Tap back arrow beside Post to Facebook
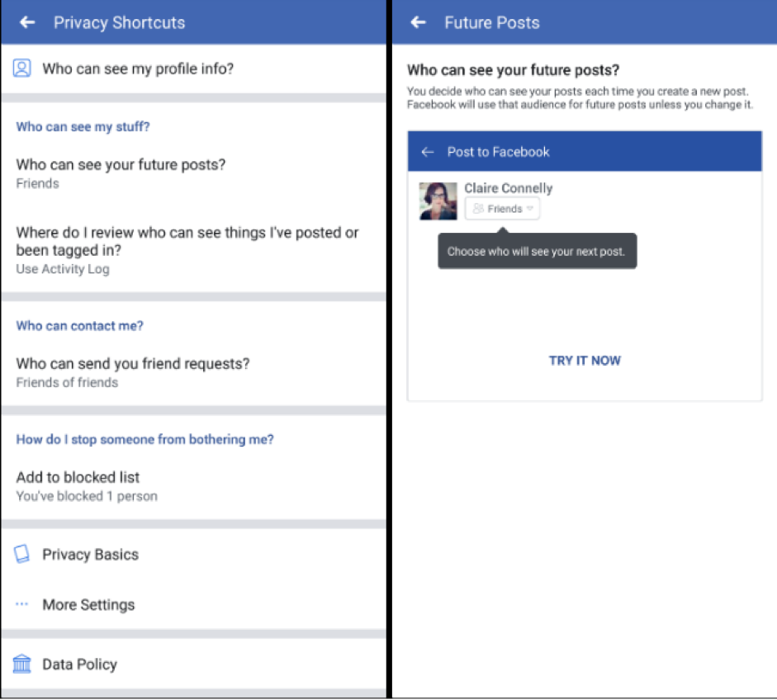The height and width of the screenshot is (700, 777). coord(427,152)
